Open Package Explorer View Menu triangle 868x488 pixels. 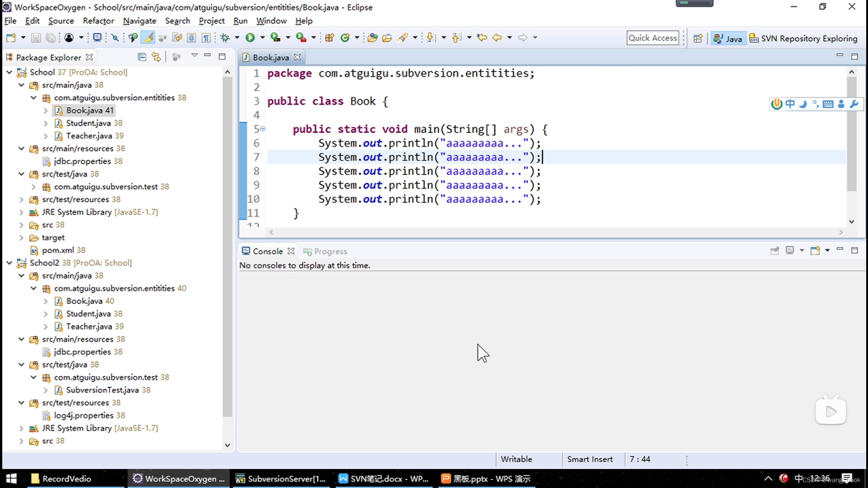click(x=194, y=55)
